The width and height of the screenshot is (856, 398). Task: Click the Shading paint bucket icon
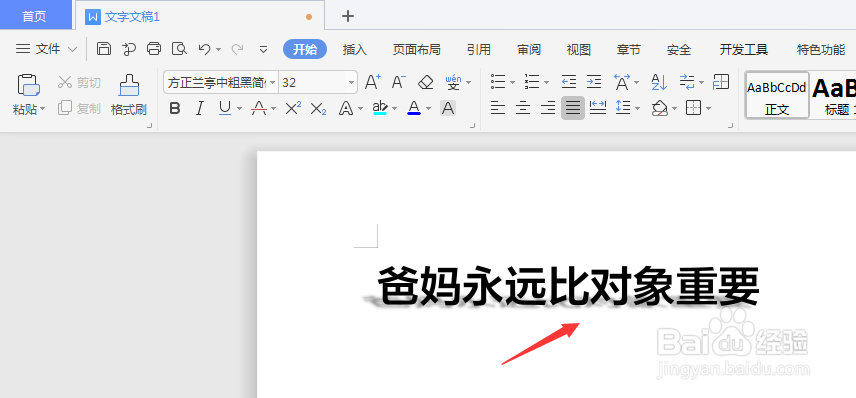(x=659, y=108)
